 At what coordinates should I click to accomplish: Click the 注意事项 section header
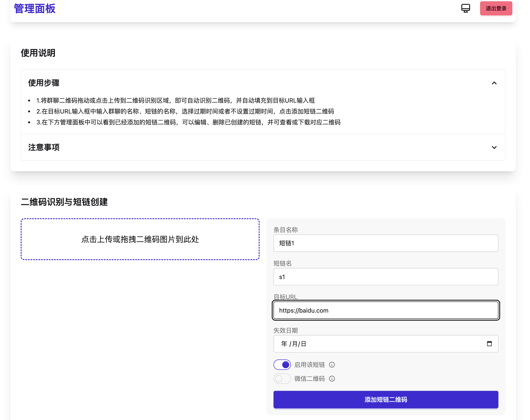coord(44,147)
